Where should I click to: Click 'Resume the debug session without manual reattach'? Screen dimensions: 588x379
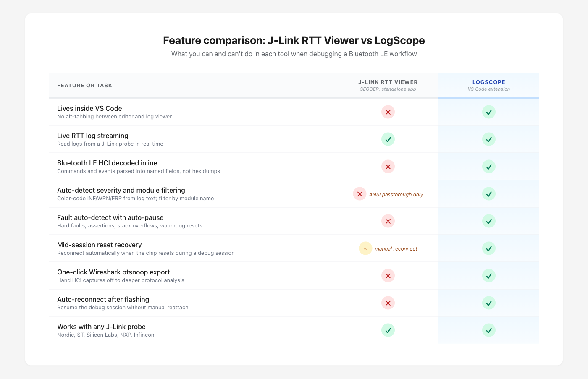point(123,308)
